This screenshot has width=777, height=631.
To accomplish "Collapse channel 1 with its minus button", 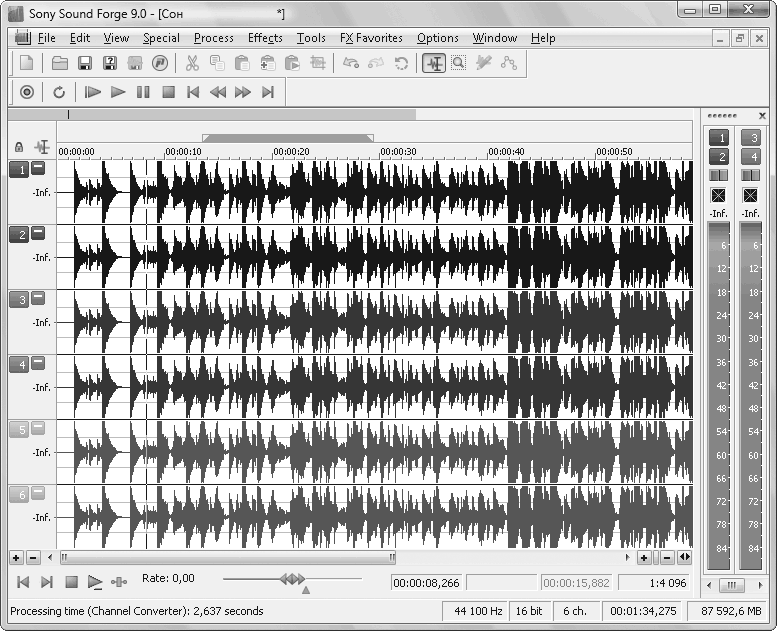I will [38, 169].
